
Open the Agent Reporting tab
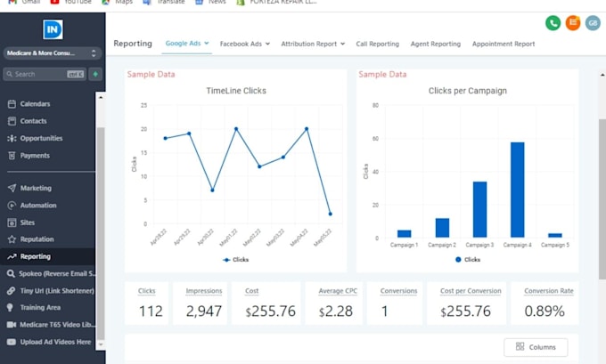pyautogui.click(x=436, y=44)
